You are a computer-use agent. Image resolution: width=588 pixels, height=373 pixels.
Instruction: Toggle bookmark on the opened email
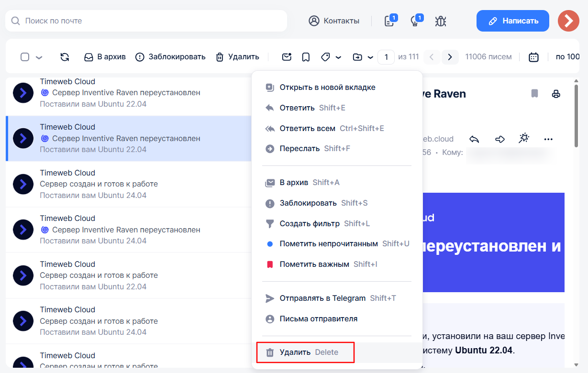pyautogui.click(x=534, y=94)
